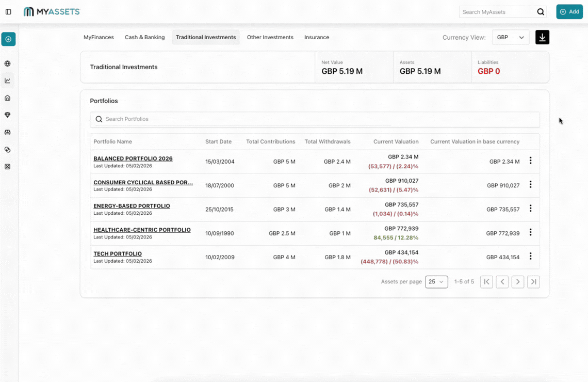This screenshot has width=588, height=382.
Task: Click the last-page pagination control
Action: point(533,282)
